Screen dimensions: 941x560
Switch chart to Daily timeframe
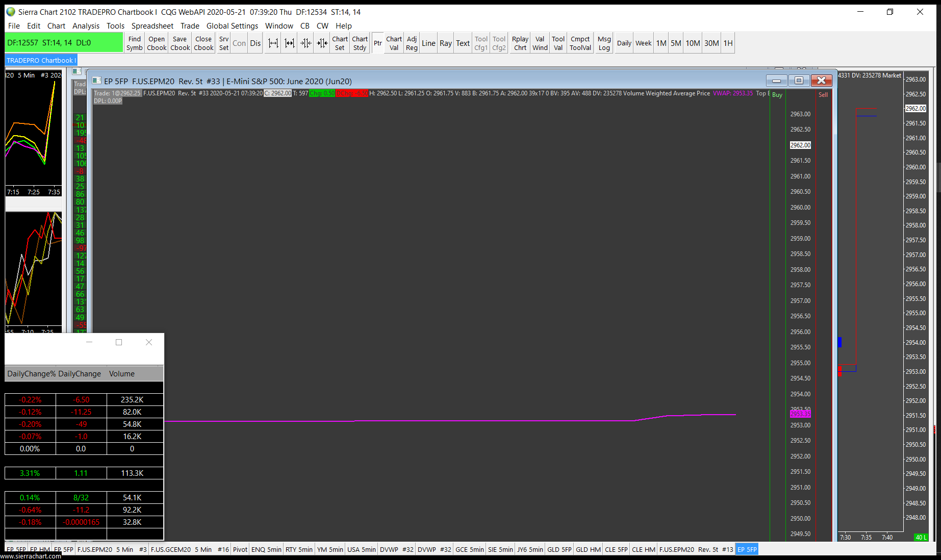(x=624, y=43)
